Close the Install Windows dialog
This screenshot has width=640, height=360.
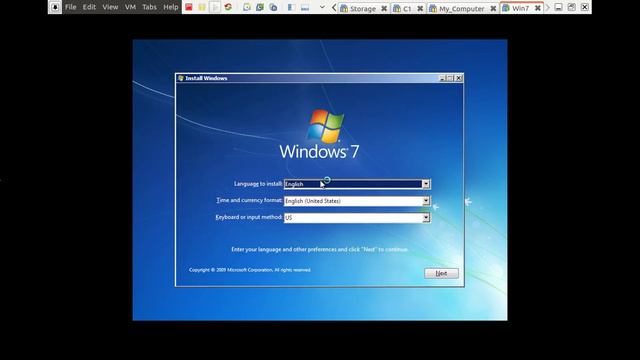pos(459,78)
